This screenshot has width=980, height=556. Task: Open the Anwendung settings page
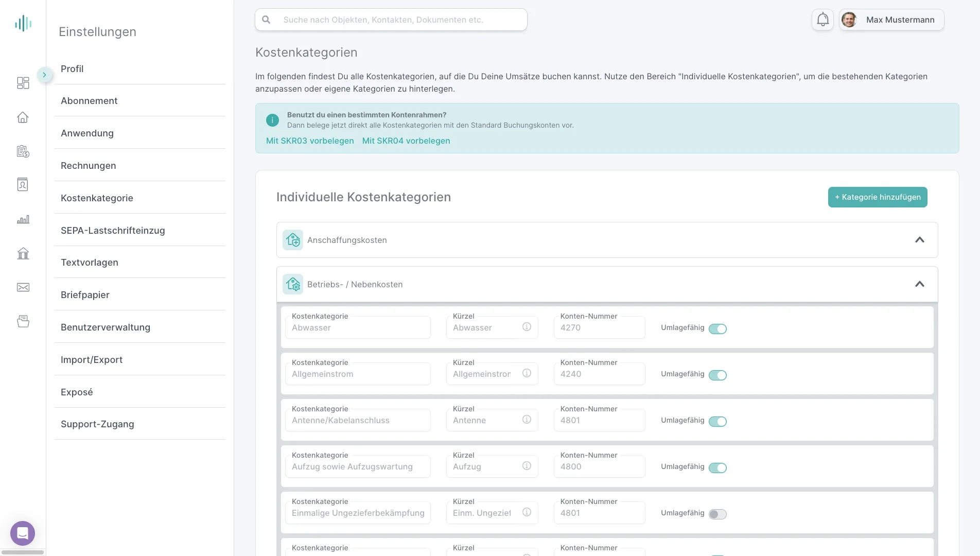pyautogui.click(x=140, y=133)
